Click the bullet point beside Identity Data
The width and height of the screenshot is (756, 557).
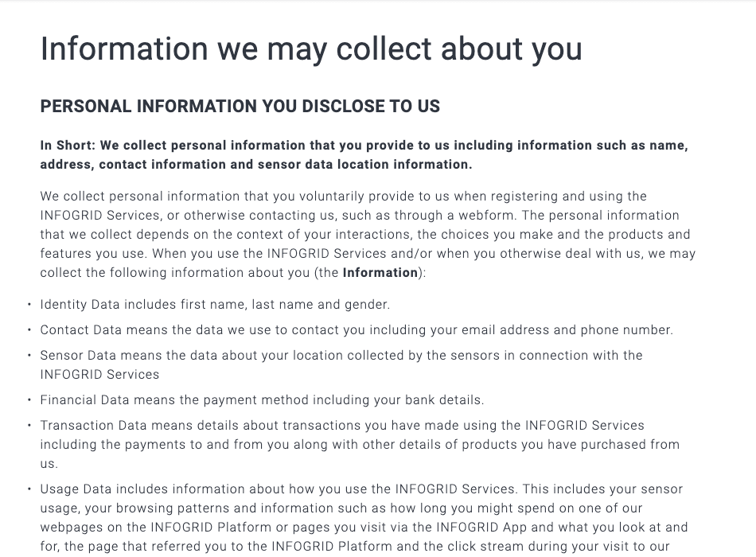pyautogui.click(x=29, y=304)
